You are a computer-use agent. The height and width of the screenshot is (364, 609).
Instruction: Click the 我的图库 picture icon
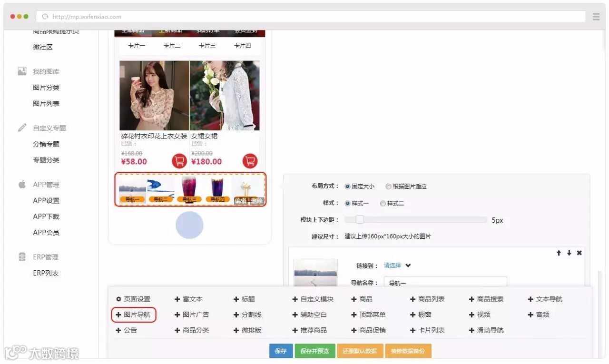pos(22,71)
